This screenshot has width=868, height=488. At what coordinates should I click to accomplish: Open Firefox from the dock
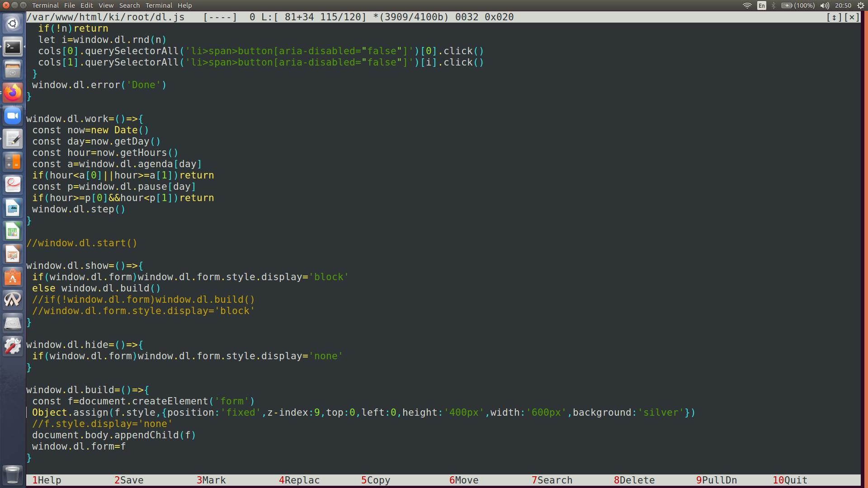(13, 93)
